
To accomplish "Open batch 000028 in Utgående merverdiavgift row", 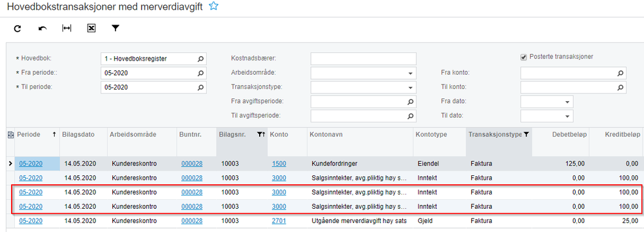I will pos(192,221).
